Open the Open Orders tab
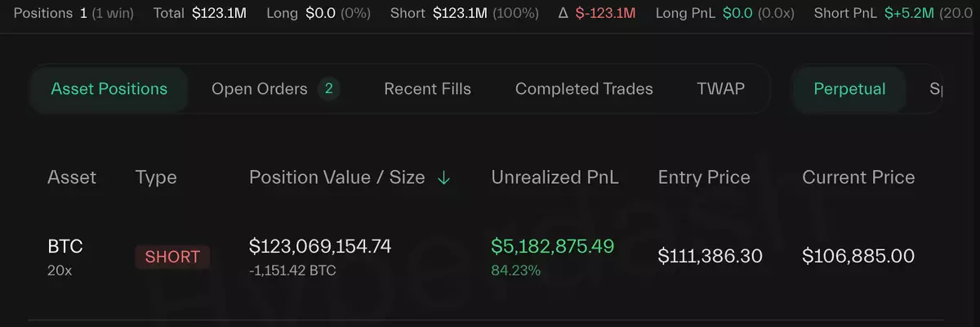980x327 pixels. [260, 89]
